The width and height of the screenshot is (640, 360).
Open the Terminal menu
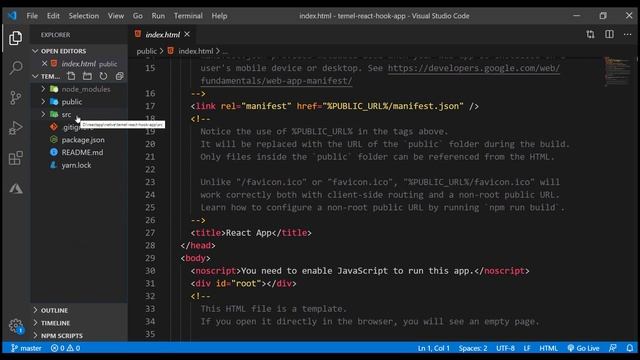point(188,16)
